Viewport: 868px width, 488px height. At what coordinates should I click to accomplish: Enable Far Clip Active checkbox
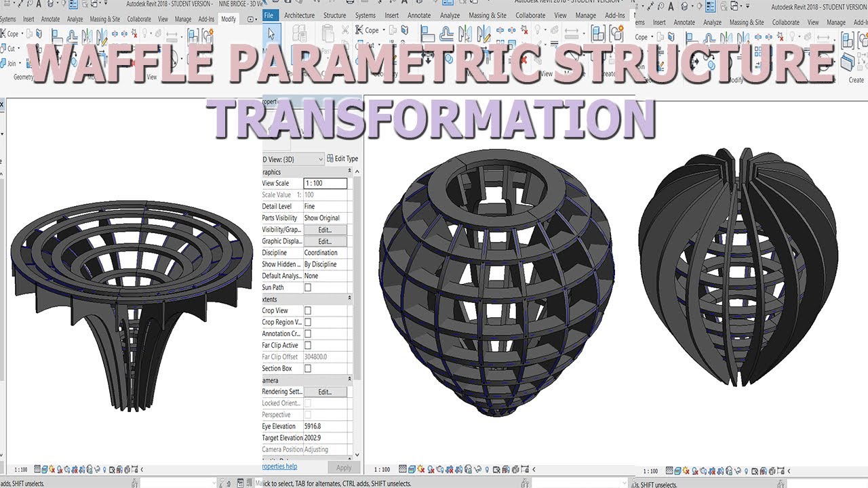tap(307, 345)
